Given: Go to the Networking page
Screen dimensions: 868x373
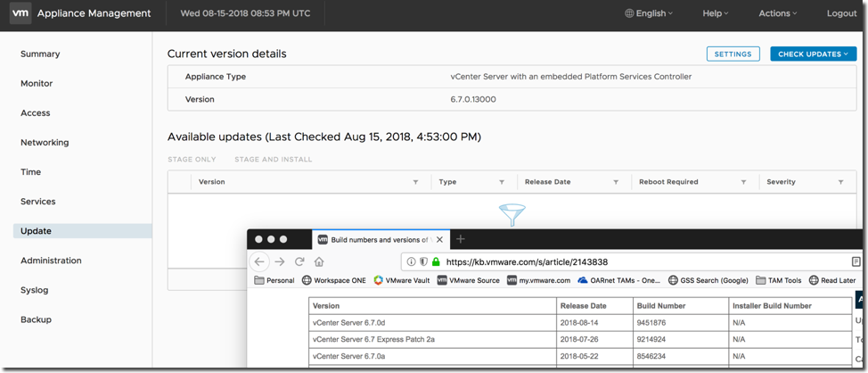Looking at the screenshot, I should point(45,143).
